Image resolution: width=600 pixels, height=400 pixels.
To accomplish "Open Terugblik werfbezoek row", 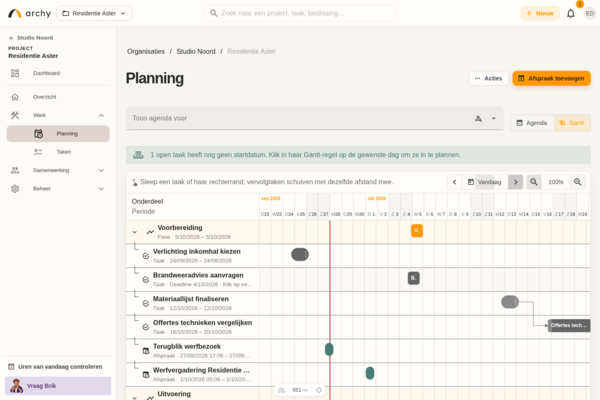I will coord(193,351).
